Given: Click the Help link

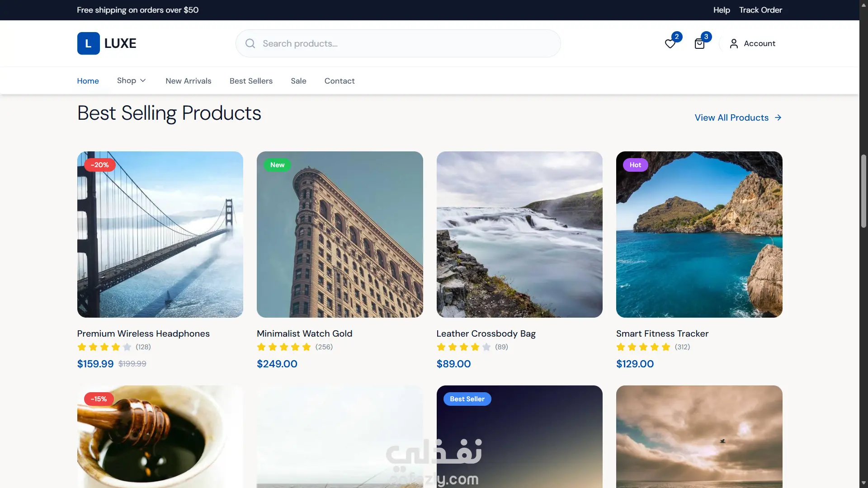Looking at the screenshot, I should click(x=722, y=10).
